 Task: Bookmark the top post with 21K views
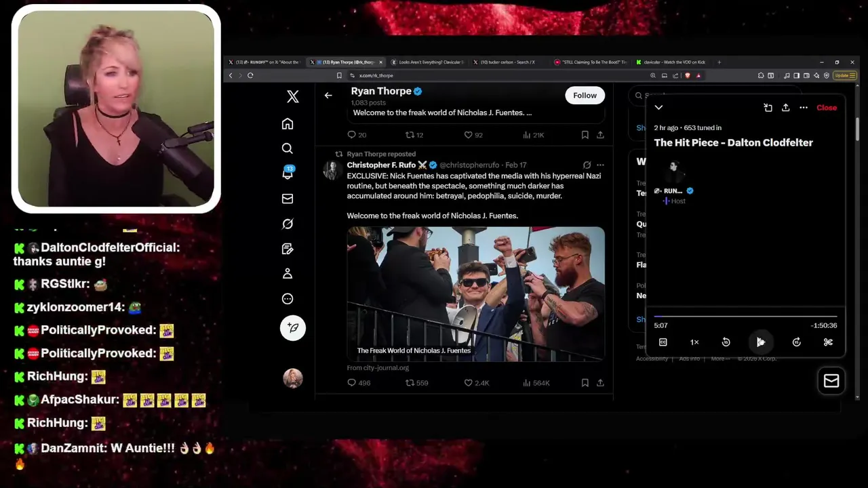585,135
